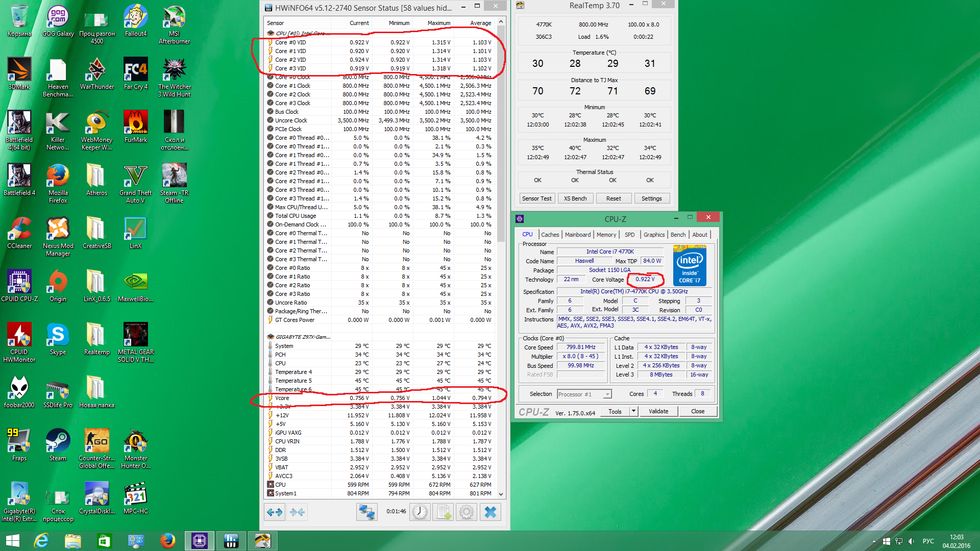
Task: Open HWiNFO sensor settings gear
Action: pyautogui.click(x=466, y=512)
